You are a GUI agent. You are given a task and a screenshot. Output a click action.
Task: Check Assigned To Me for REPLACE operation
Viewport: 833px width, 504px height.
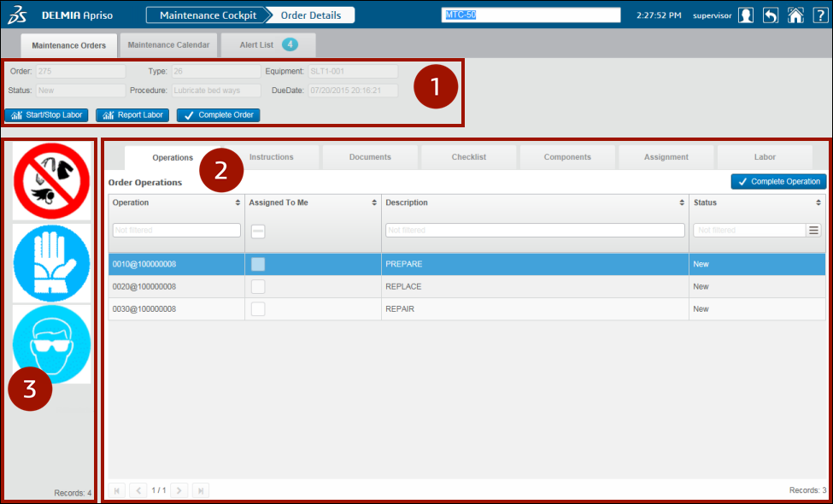pyautogui.click(x=258, y=287)
